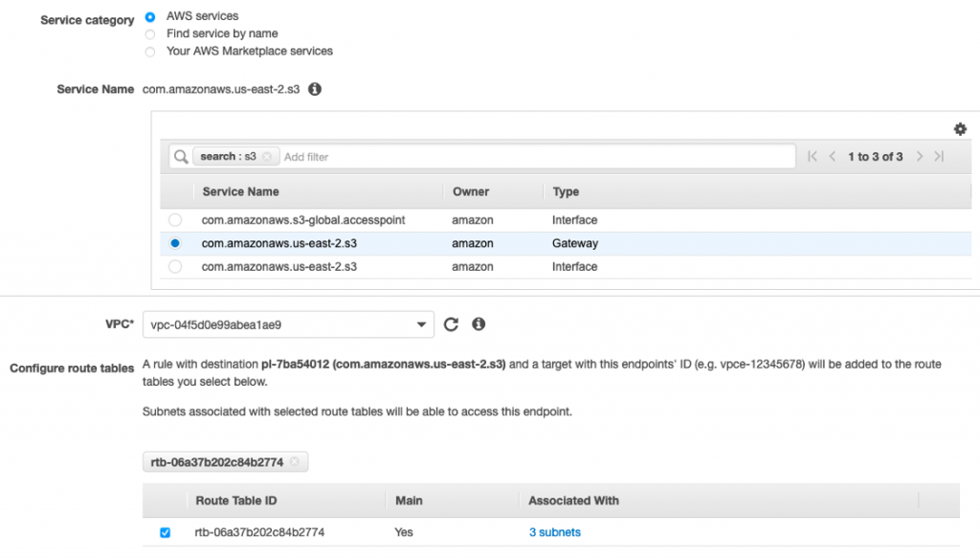The height and width of the screenshot is (558, 980).
Task: Sort by the Service Name column header
Action: (232, 191)
